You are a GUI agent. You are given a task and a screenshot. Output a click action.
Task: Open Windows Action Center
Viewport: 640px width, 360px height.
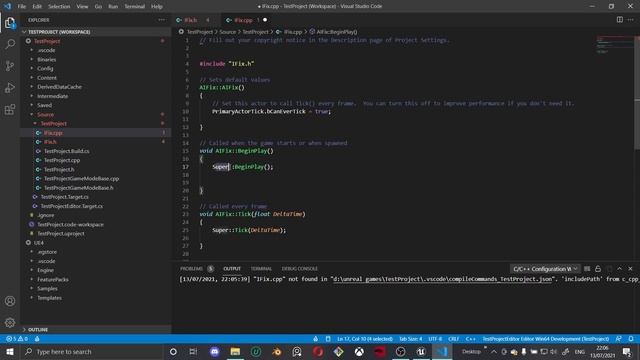click(x=627, y=351)
